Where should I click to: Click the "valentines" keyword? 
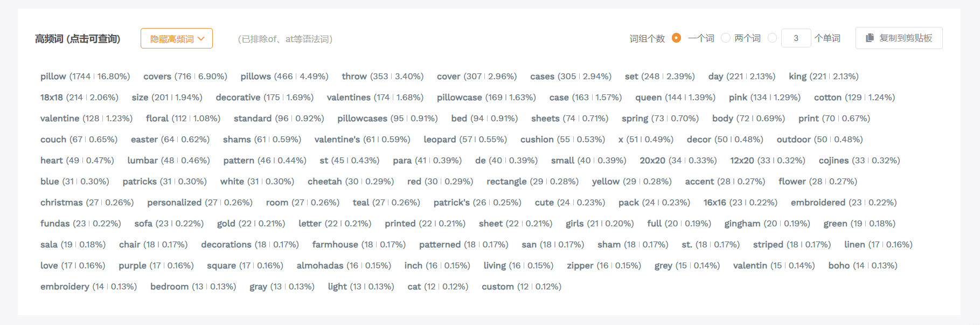[349, 98]
